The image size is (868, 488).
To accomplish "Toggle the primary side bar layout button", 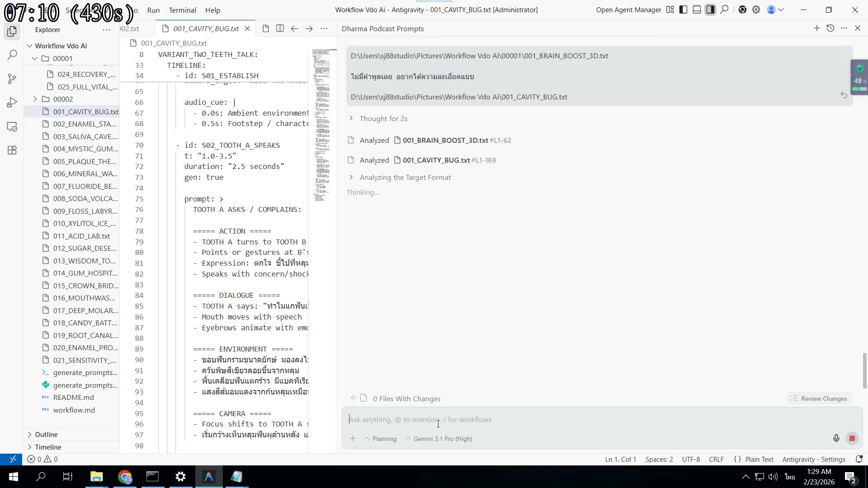I will (x=684, y=9).
